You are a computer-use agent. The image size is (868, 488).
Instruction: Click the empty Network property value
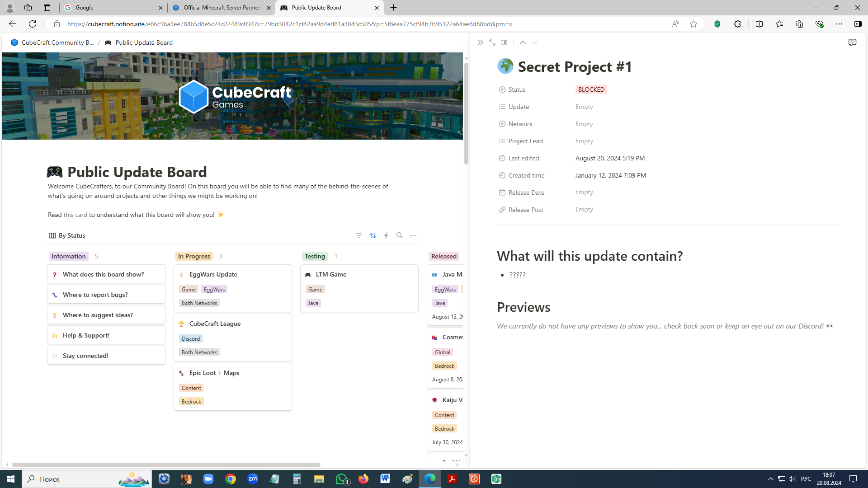tap(584, 124)
